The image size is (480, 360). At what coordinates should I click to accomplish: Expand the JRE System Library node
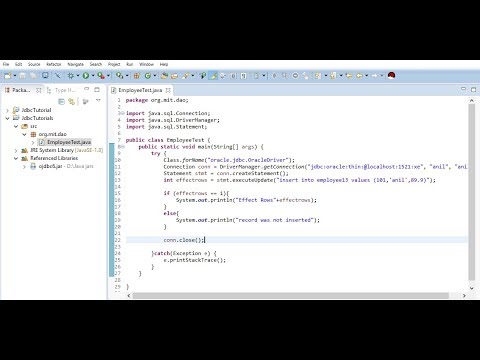click(16, 150)
